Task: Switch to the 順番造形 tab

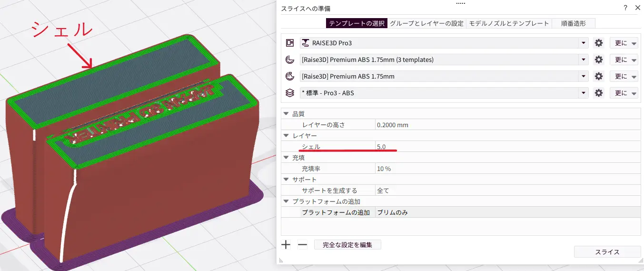Action: (573, 23)
